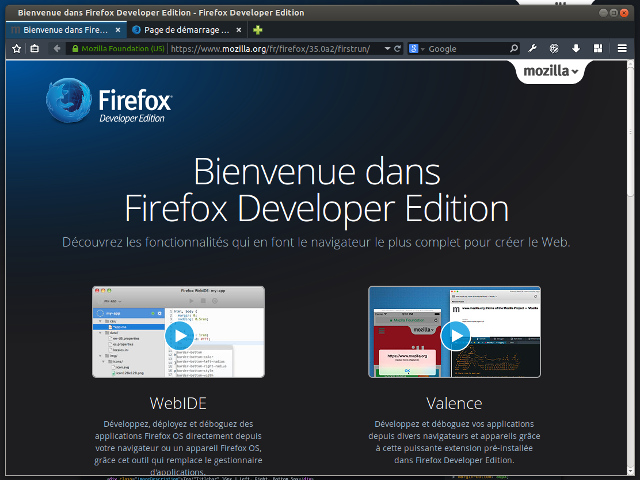Screen dimensions: 640x480
Task: Close the Firefox window
Action: coord(624,13)
